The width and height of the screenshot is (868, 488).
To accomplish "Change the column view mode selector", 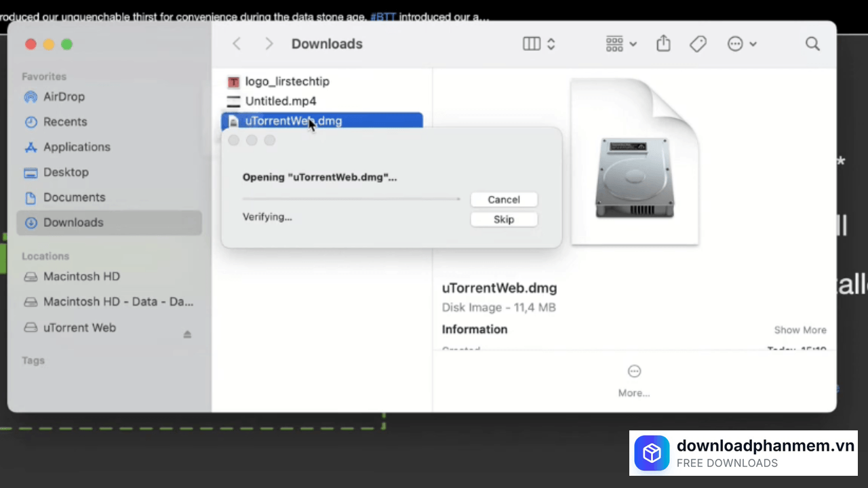I will tap(539, 44).
